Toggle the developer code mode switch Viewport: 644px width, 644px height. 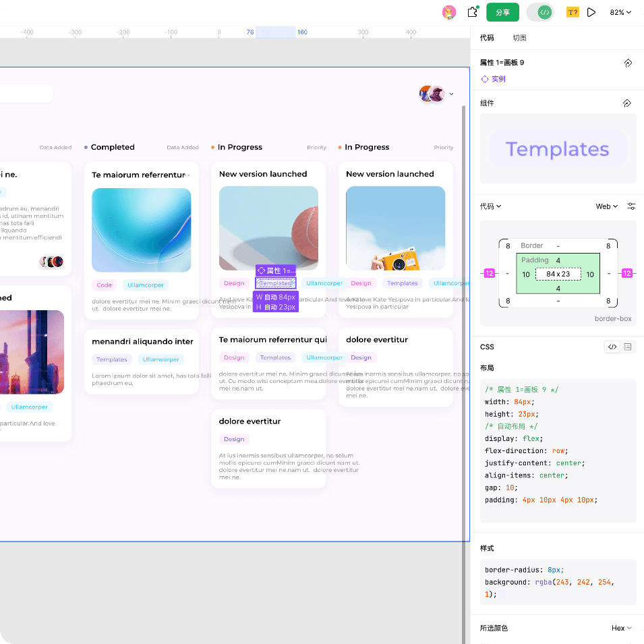coord(539,12)
